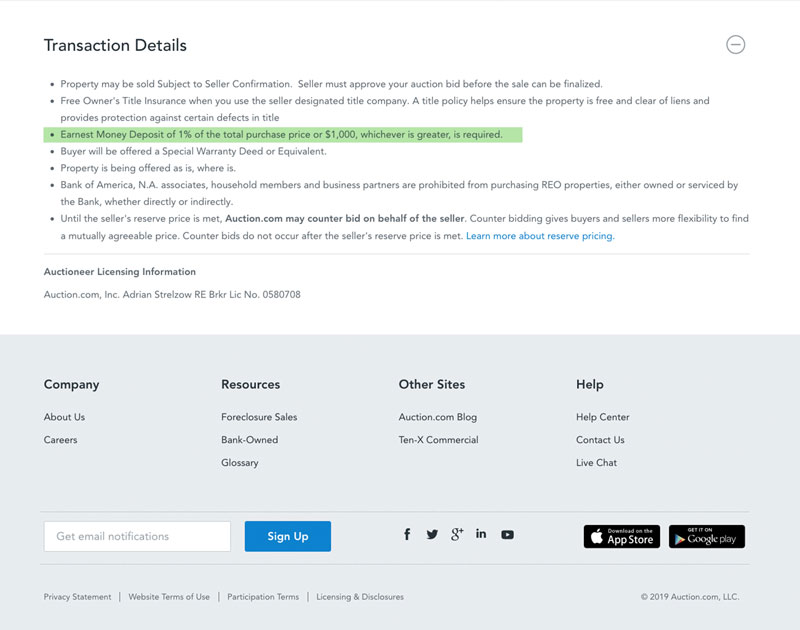Focus the email notifications input field
This screenshot has width=800, height=630.
(x=137, y=536)
